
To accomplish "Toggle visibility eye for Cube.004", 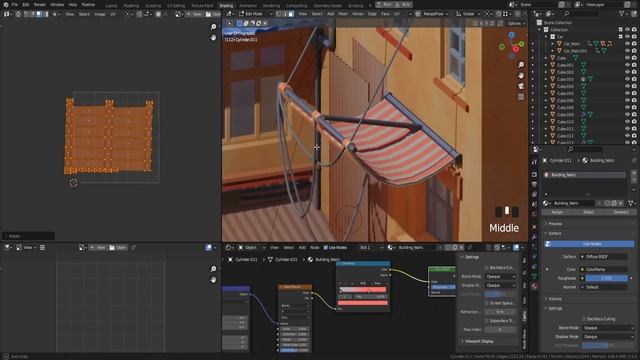I will pos(627,86).
